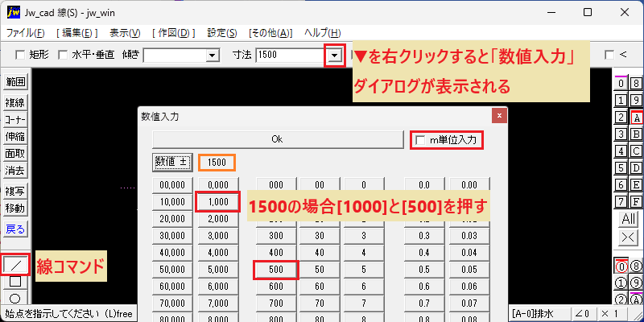Close the 数値入力 dialog

(x=499, y=116)
